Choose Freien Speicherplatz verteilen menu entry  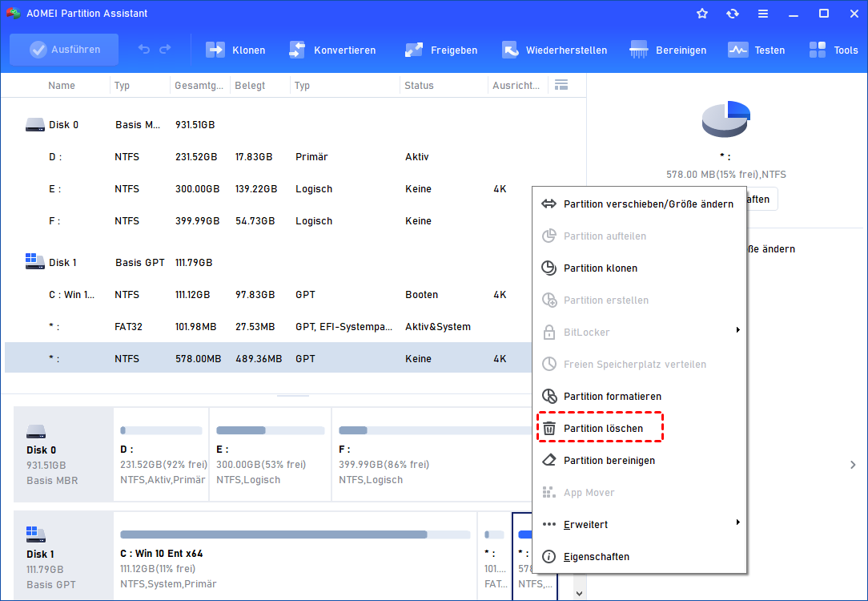pos(639,365)
